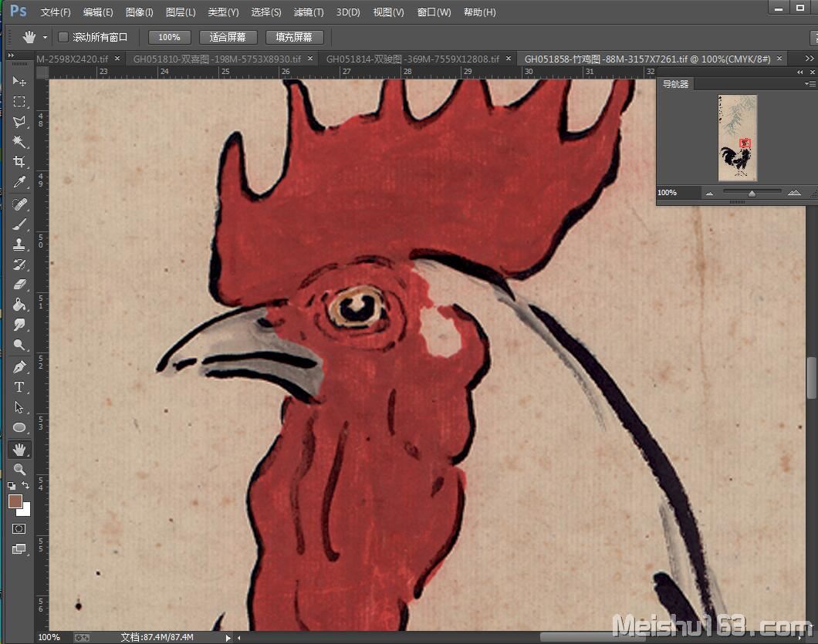
Task: Open the 帮助(H) menu
Action: [479, 12]
